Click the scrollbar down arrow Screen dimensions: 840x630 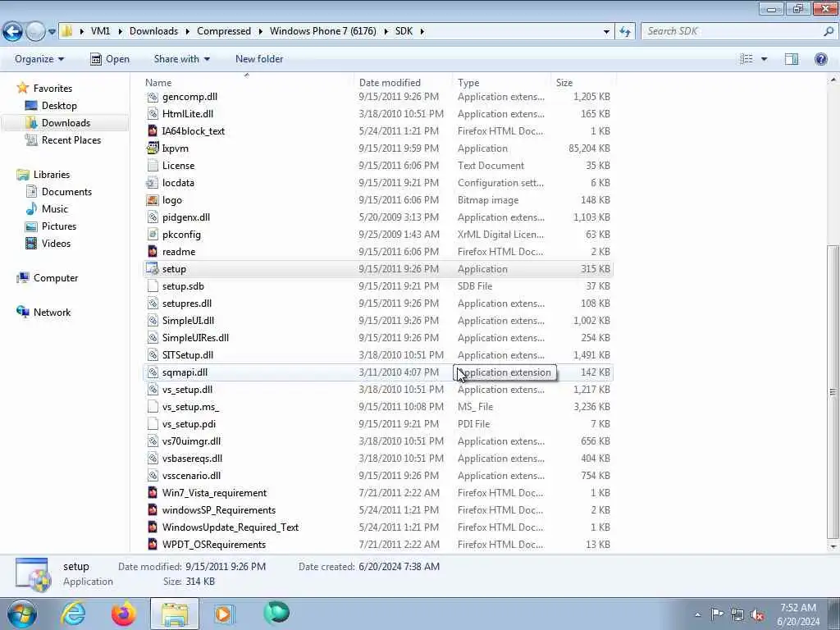[x=833, y=547]
